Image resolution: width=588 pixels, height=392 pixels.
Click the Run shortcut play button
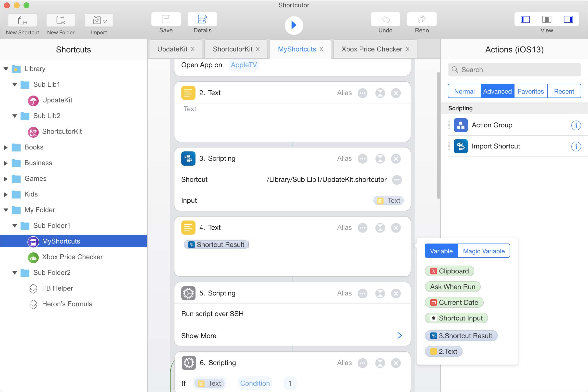(294, 25)
